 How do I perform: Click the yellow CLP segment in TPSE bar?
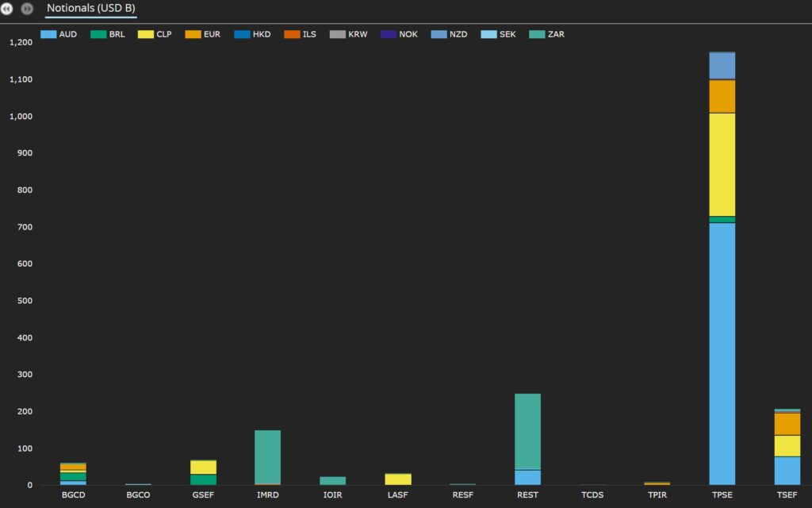coord(722,164)
